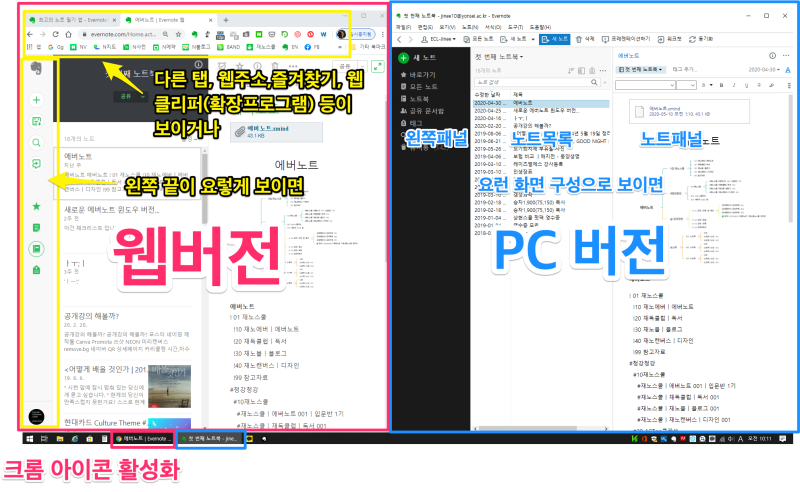Select All Notes in PC left panel
800x492 pixels.
(x=418, y=87)
